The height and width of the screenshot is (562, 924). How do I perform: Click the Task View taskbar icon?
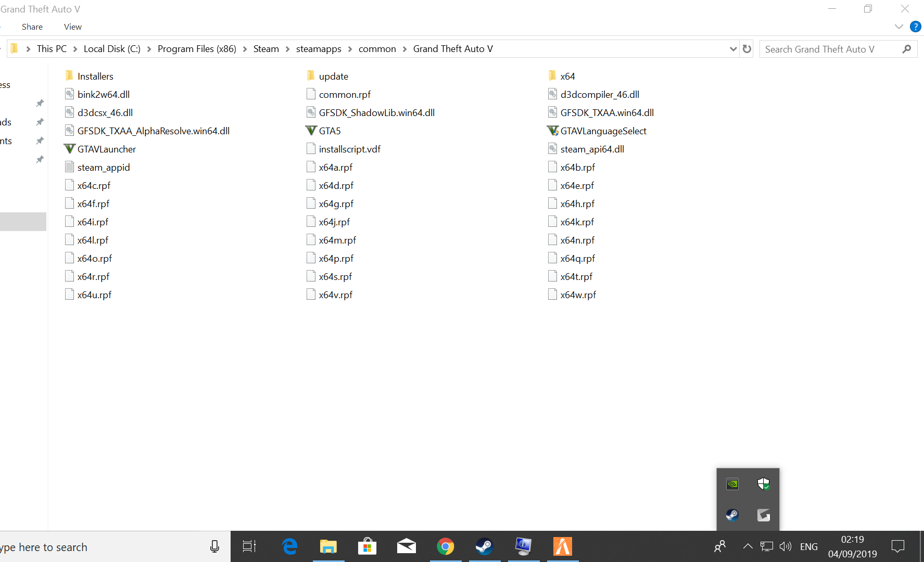[x=249, y=546]
